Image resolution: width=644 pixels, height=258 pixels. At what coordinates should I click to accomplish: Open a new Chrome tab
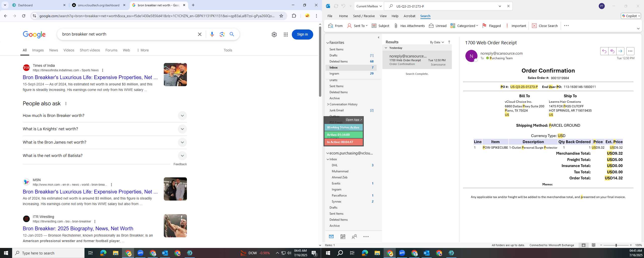point(193,5)
